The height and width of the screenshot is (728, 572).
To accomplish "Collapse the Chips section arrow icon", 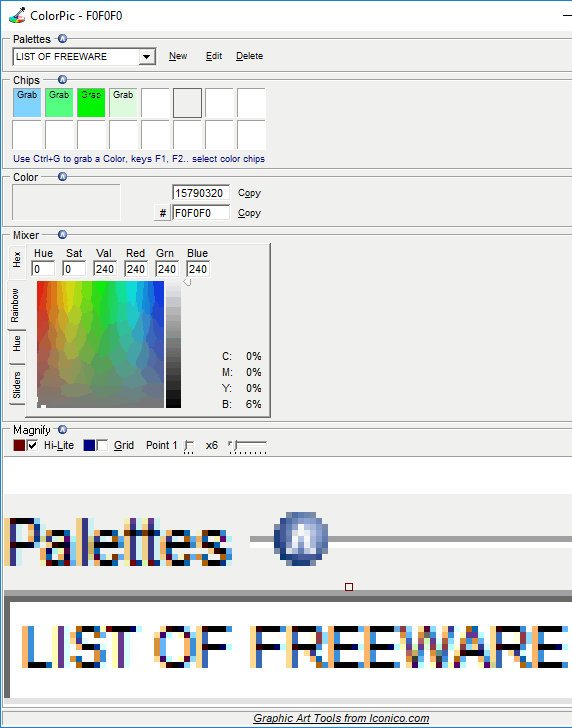I will (62, 80).
